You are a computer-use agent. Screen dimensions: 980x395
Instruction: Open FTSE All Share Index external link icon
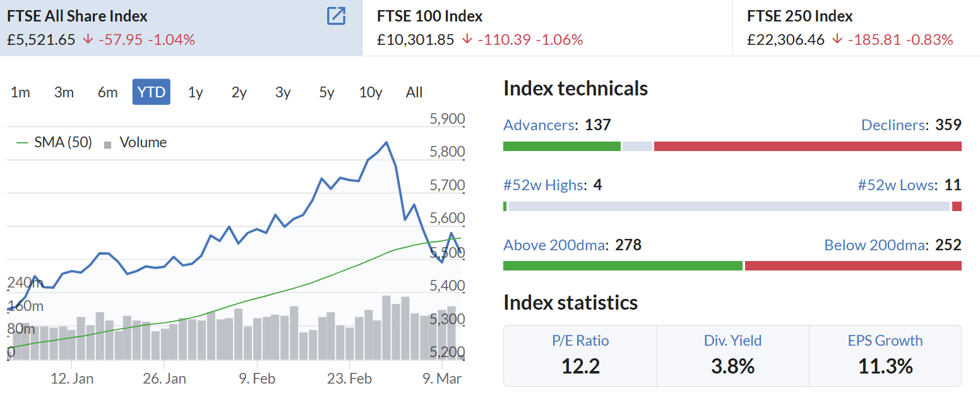click(x=337, y=16)
